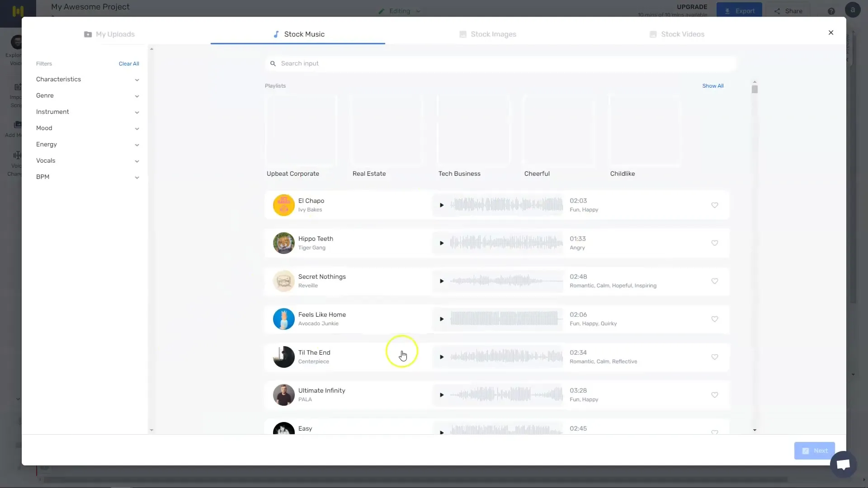Click the Editing mode toggle button
This screenshot has width=868, height=488.
point(399,11)
